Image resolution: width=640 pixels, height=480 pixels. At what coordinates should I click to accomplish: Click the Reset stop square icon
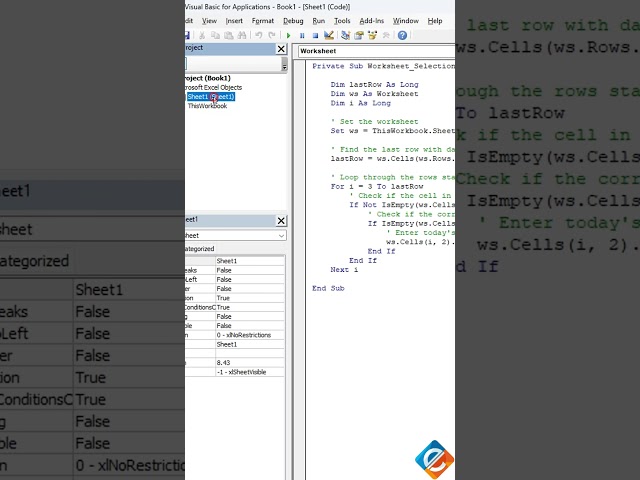click(x=315, y=36)
